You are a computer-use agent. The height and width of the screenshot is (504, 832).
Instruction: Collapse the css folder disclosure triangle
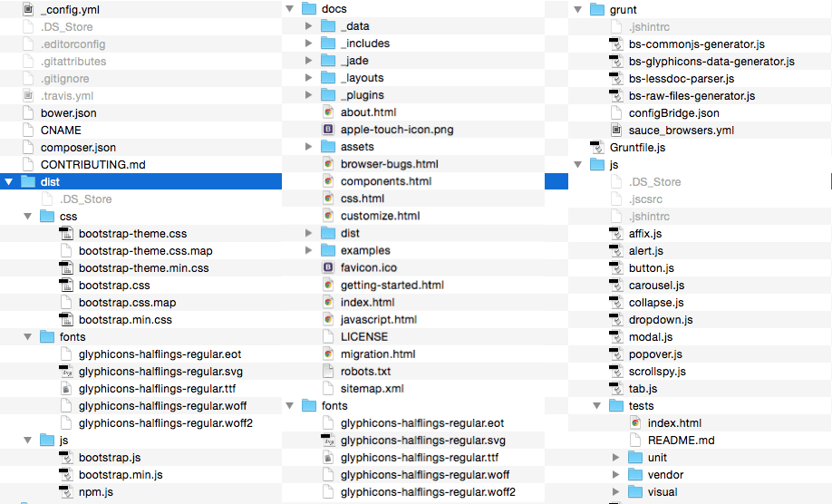click(x=27, y=216)
